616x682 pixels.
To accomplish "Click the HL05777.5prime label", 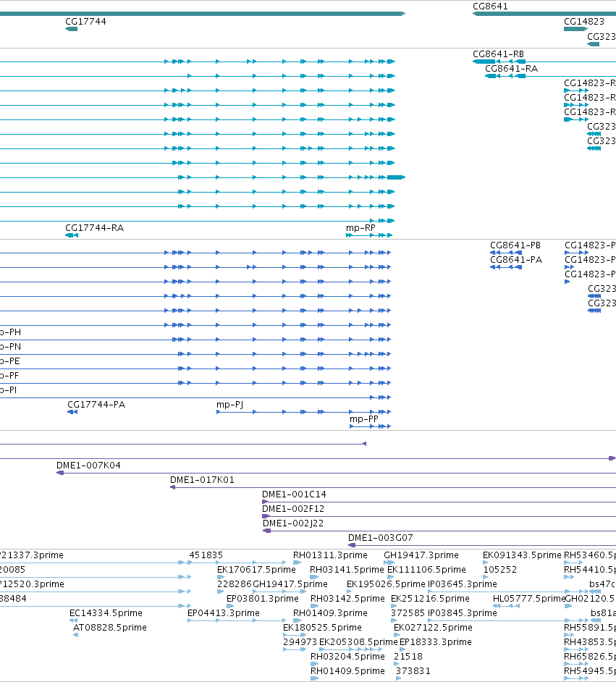I will pos(529,599).
